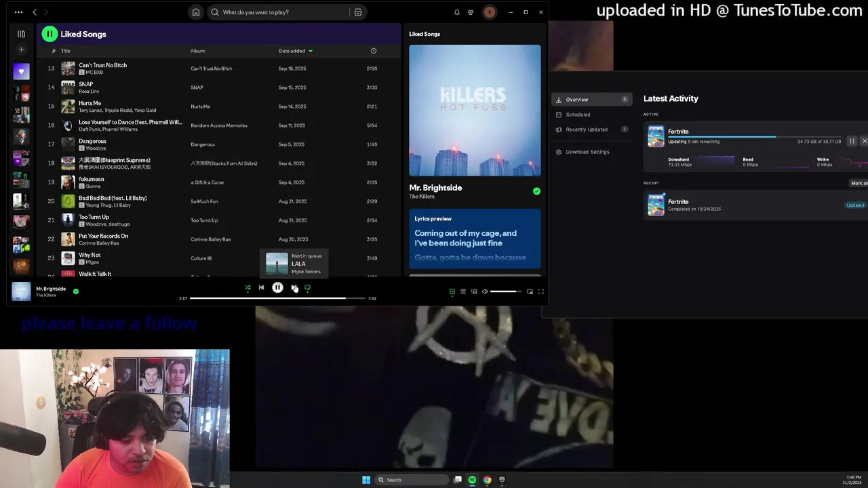
Task: Mute the Spotify volume
Action: coord(485,291)
